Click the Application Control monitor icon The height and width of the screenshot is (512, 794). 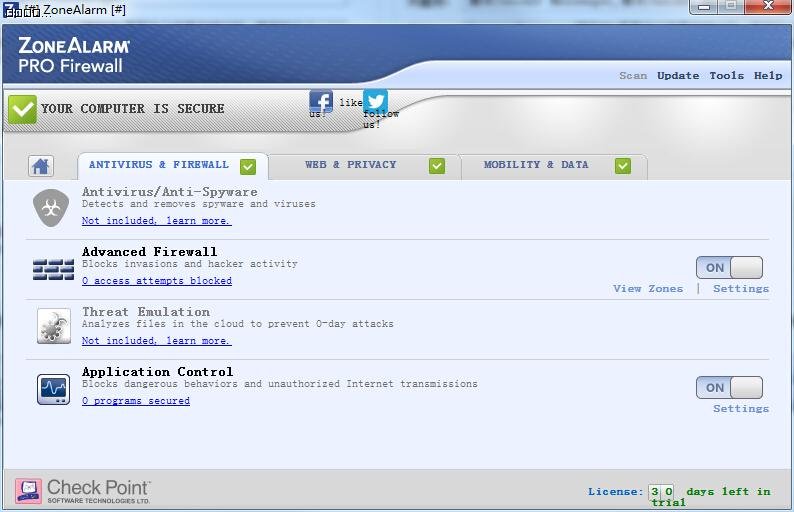[x=53, y=389]
